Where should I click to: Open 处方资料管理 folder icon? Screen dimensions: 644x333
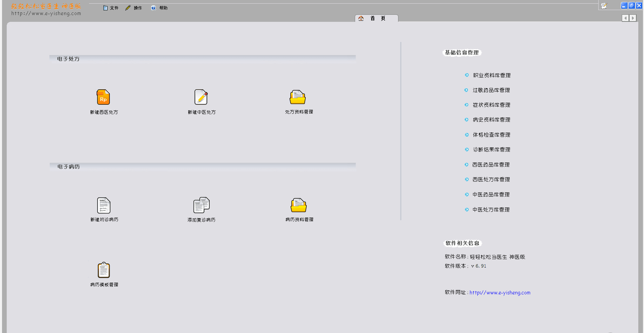298,97
